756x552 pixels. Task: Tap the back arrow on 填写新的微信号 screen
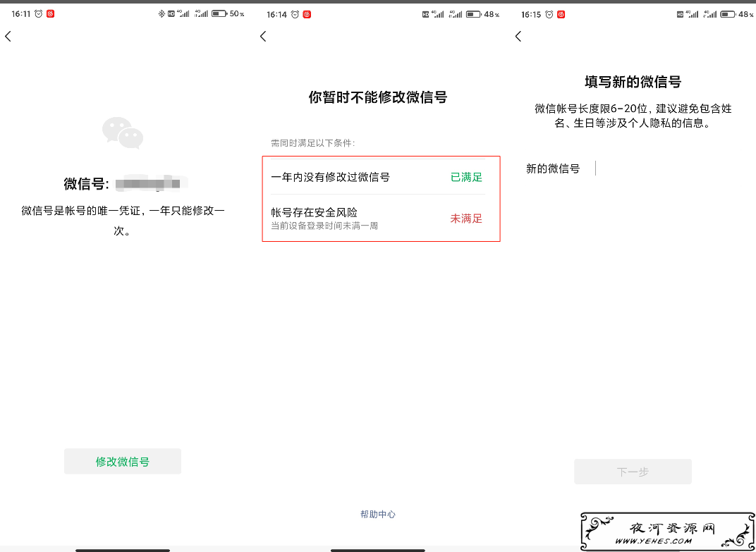click(x=518, y=36)
